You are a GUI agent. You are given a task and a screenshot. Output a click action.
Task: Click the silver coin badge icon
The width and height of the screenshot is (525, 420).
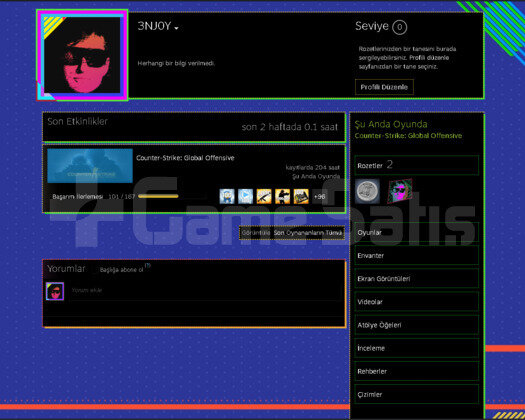tap(367, 191)
